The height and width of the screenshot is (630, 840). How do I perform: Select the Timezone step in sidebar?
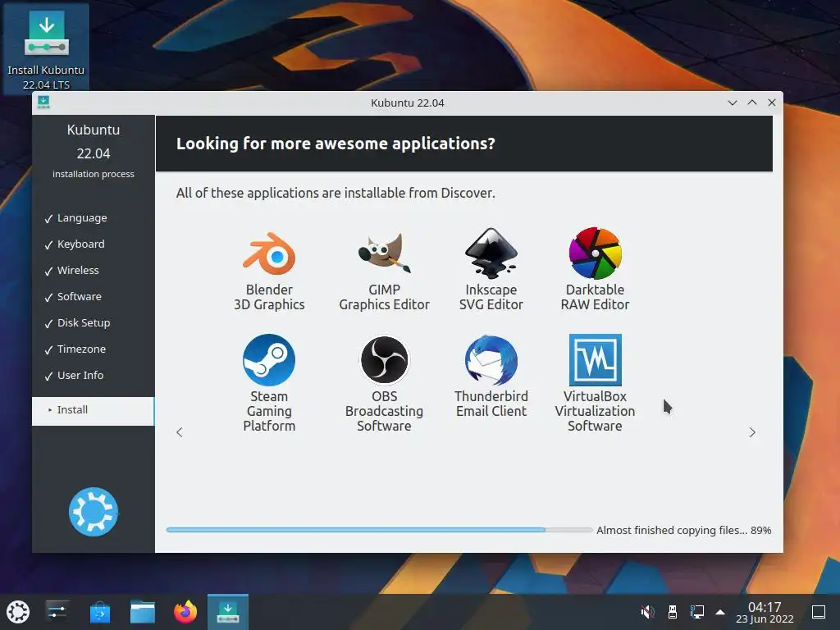[81, 349]
